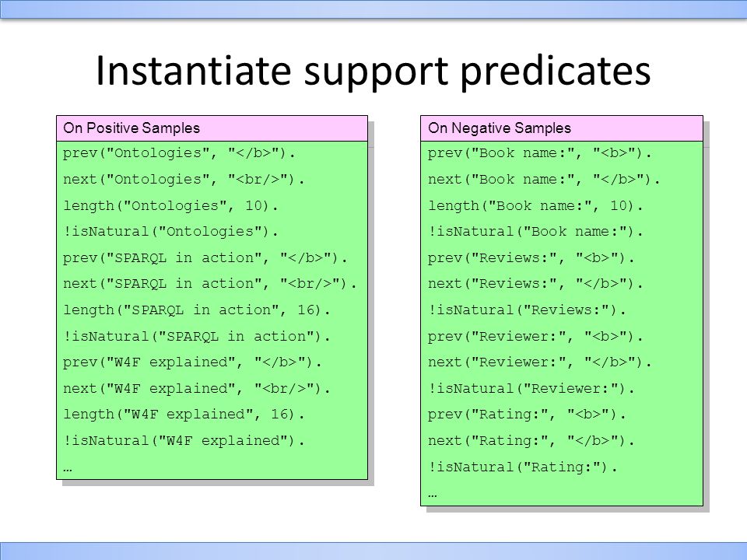Click the line length("SPARQL in action", 16)
The width and height of the screenshot is (747, 560).
click(197, 310)
